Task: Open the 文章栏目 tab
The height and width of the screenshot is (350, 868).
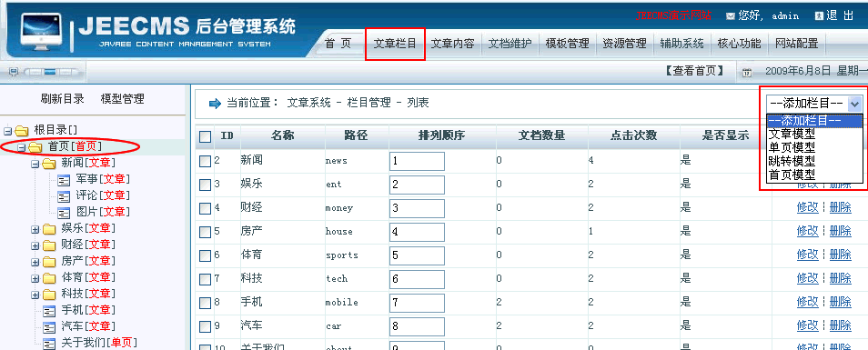Action: coord(395,44)
